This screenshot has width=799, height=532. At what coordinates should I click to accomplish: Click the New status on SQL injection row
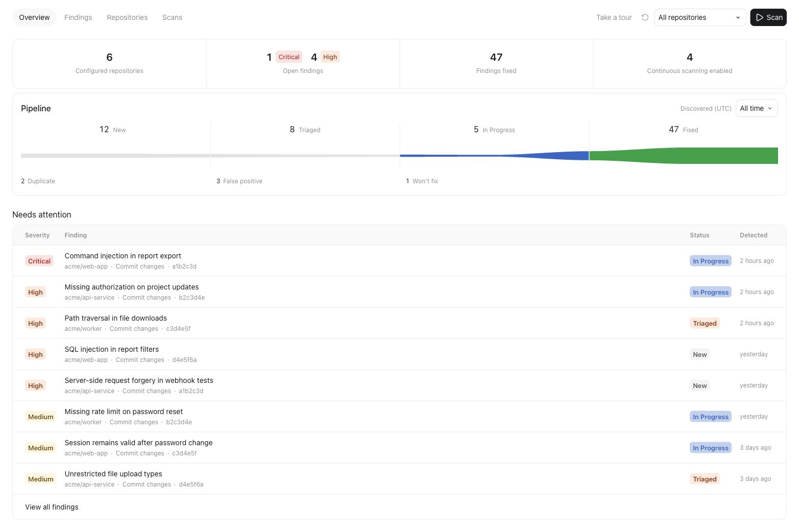tap(700, 354)
